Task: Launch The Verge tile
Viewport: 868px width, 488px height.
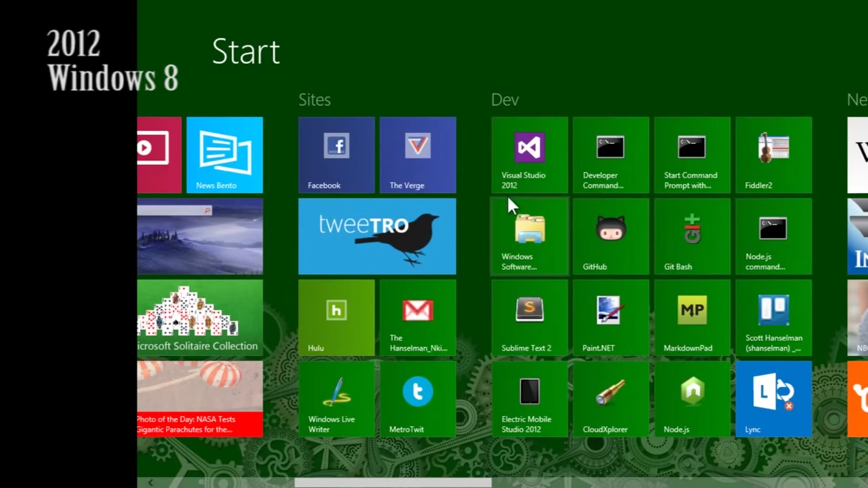Action: pyautogui.click(x=418, y=155)
